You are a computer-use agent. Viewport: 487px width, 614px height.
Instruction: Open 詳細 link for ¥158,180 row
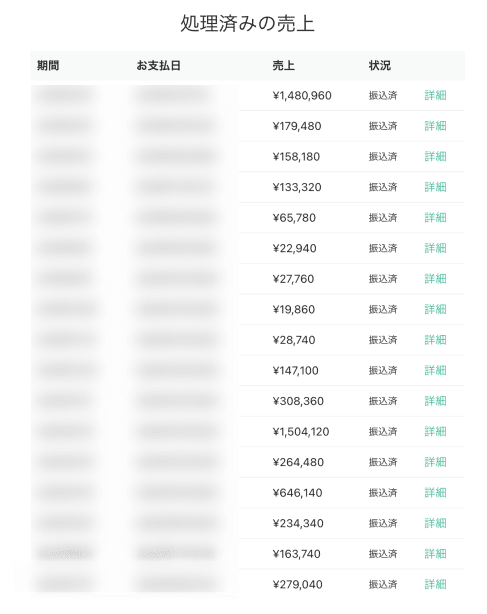[x=435, y=157]
